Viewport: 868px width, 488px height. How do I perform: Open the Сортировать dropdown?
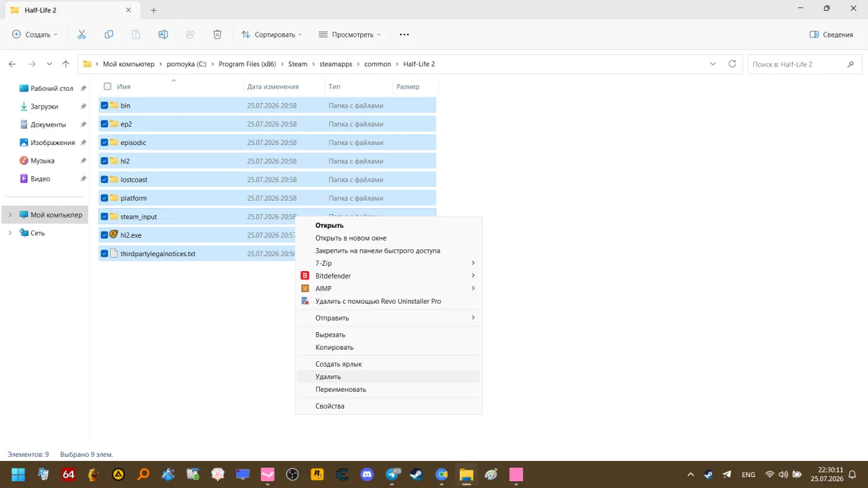pos(271,35)
